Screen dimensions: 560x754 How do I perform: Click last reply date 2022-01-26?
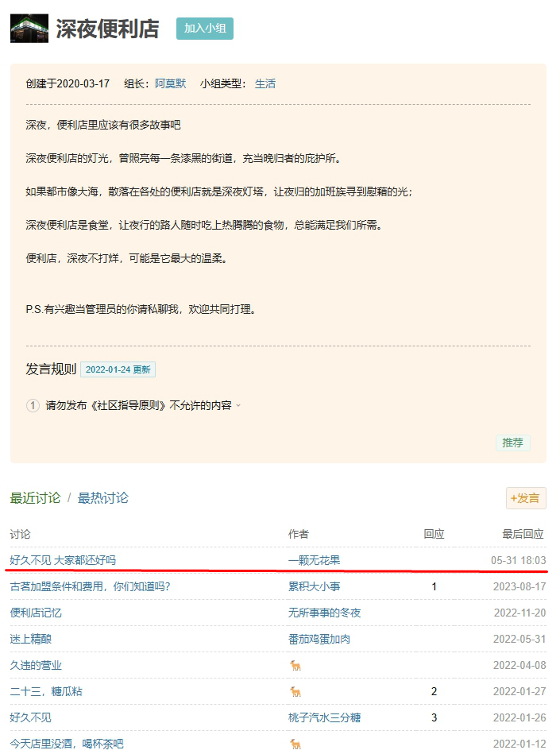519,718
